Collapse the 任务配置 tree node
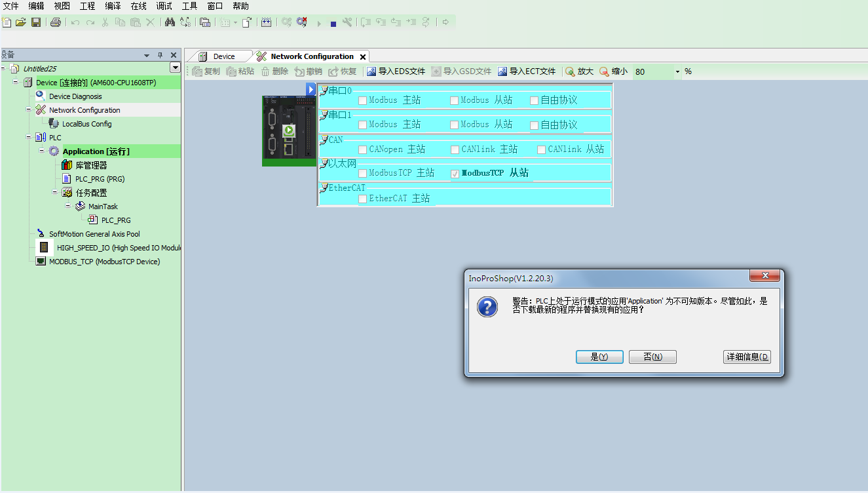The height and width of the screenshot is (493, 868). coord(55,192)
